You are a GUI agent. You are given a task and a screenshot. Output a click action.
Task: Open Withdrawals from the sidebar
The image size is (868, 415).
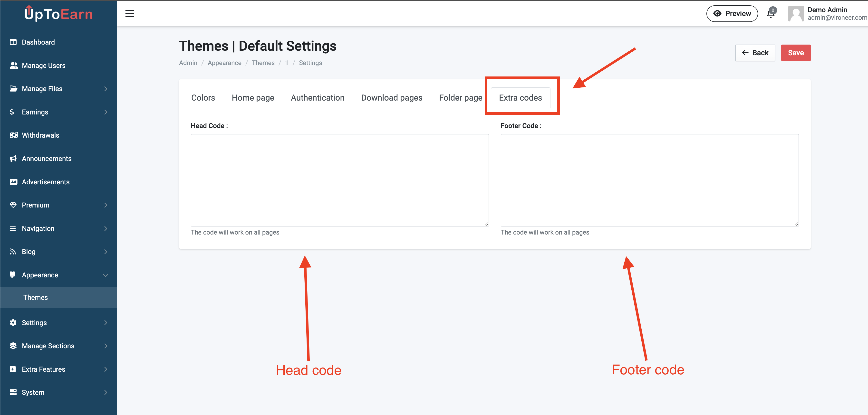click(x=40, y=135)
